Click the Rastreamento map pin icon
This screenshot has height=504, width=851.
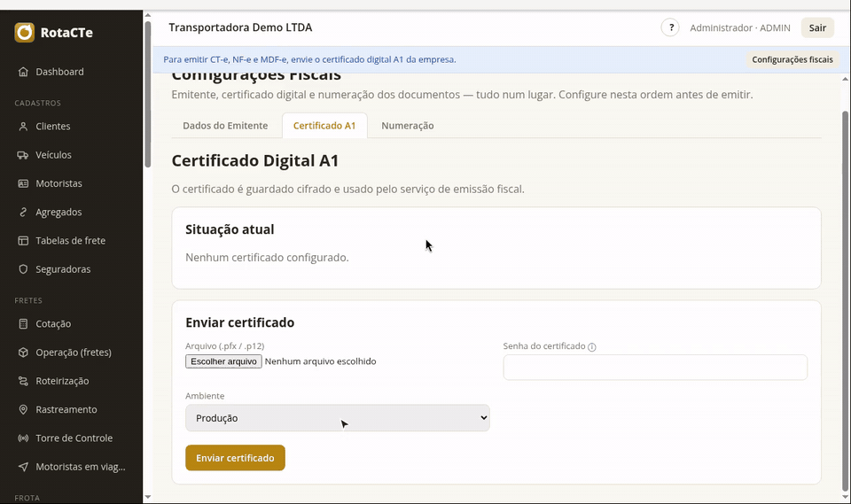23,409
